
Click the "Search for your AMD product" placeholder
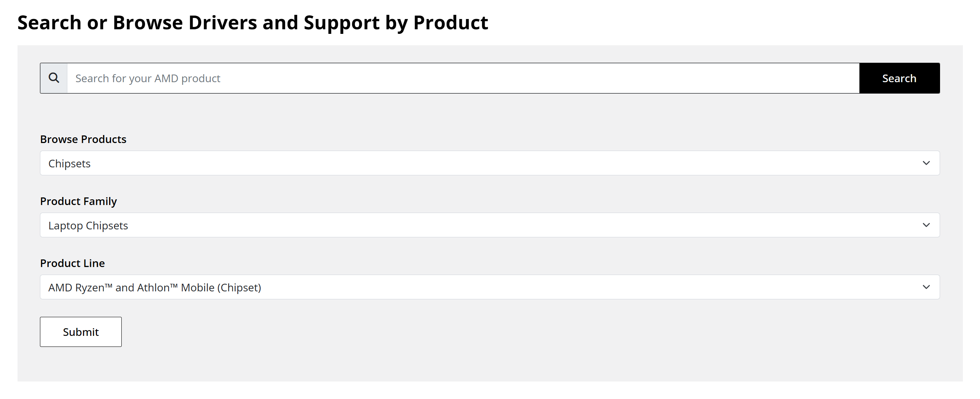point(148,78)
